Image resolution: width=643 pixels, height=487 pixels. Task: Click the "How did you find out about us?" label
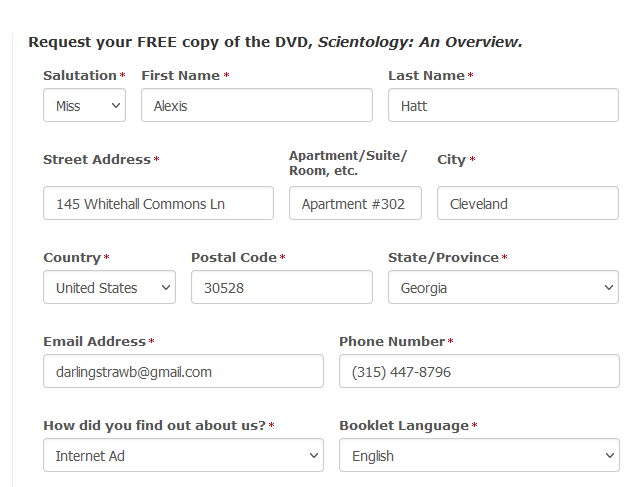[x=154, y=426]
